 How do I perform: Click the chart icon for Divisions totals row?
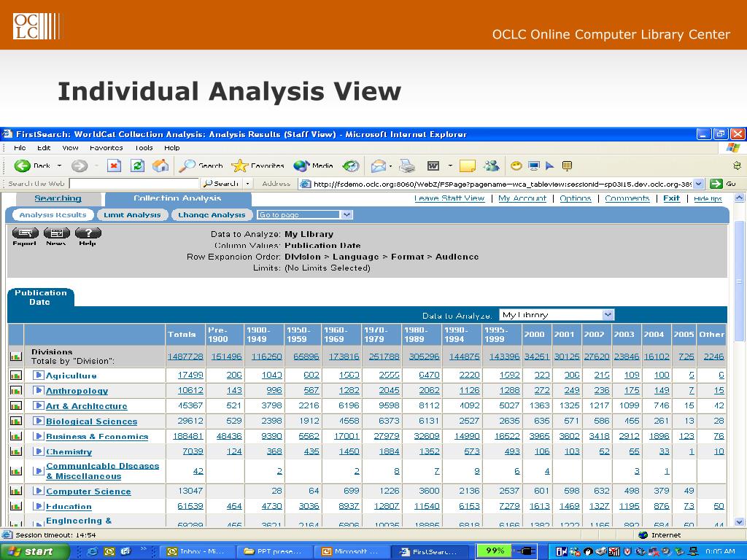(x=16, y=356)
